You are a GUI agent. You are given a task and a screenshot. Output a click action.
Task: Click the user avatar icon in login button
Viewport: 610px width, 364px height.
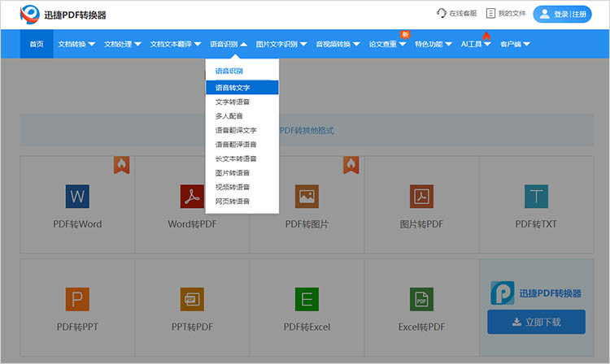545,15
